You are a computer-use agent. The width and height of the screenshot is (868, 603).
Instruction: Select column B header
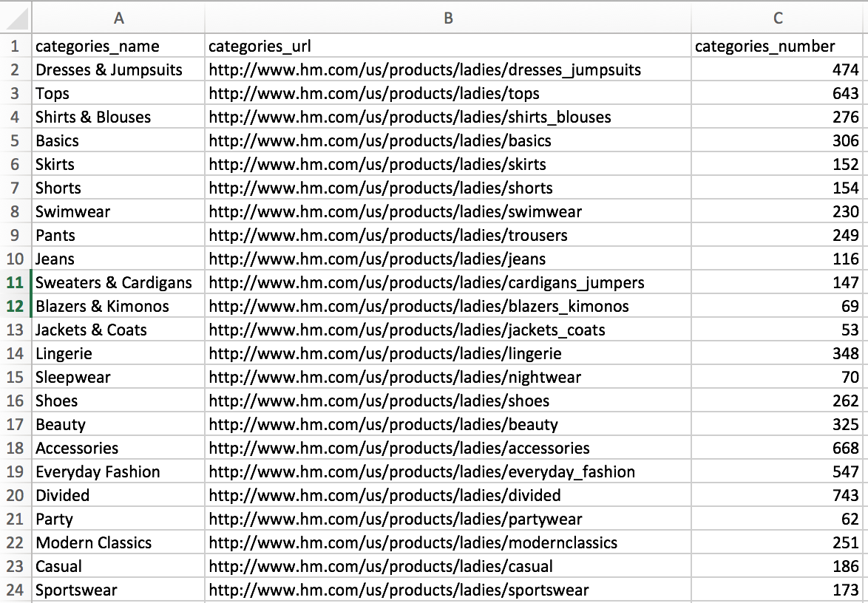(x=448, y=18)
